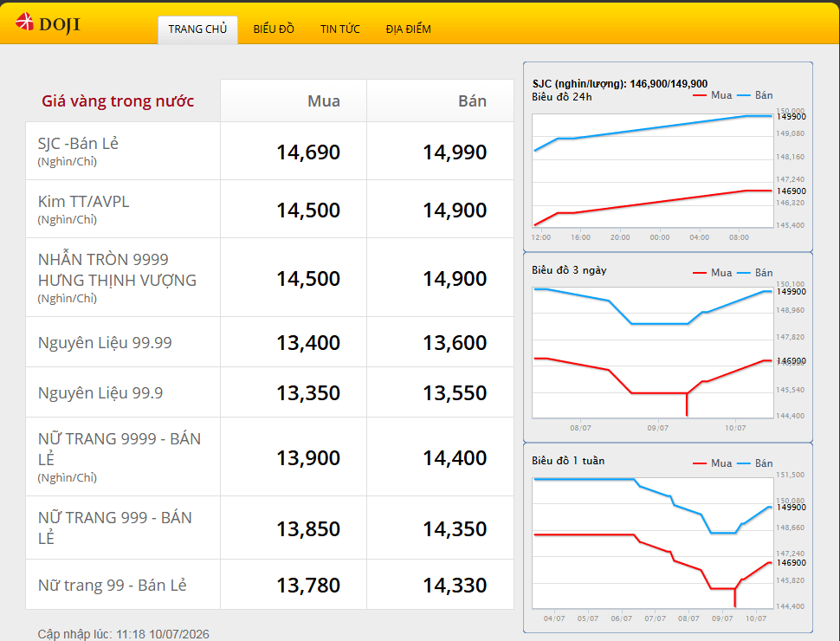Select the Nguyên Liệu 99.99 row
This screenshot has height=641, width=840.
pyautogui.click(x=269, y=342)
